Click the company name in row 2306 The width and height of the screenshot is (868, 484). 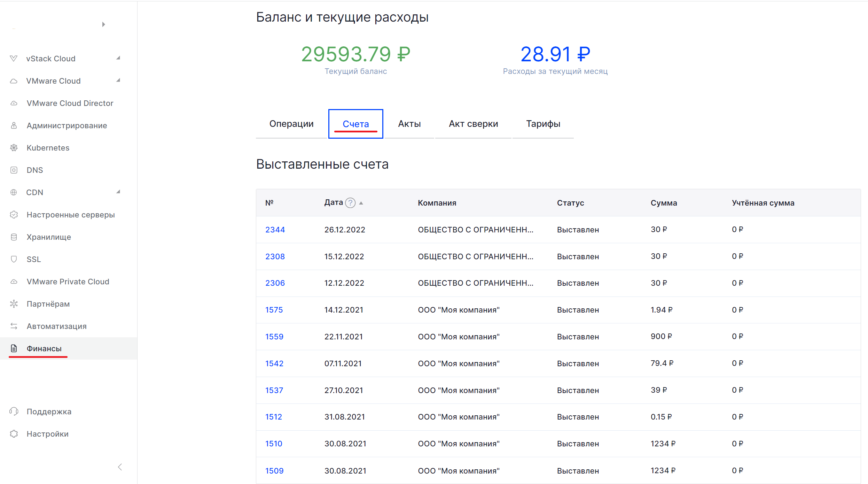point(476,283)
